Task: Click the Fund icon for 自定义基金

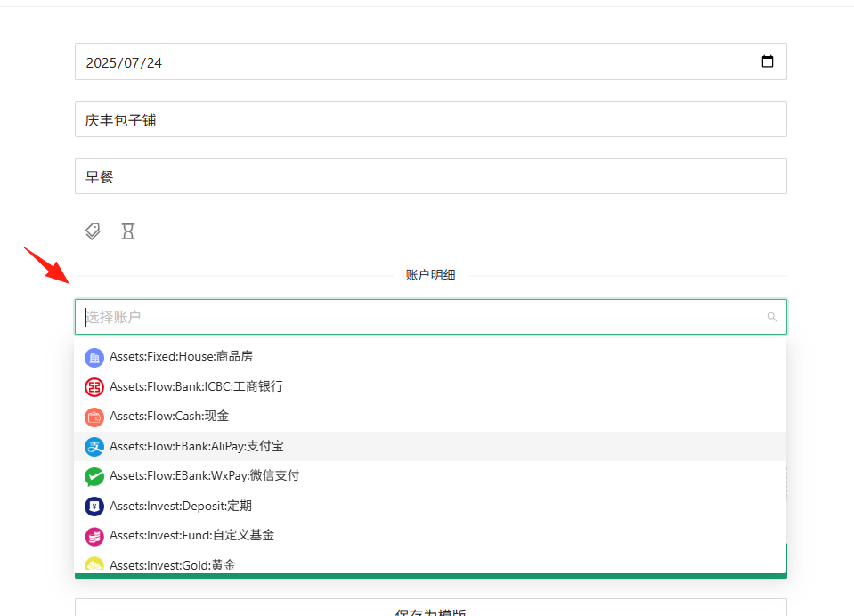Action: 94,537
